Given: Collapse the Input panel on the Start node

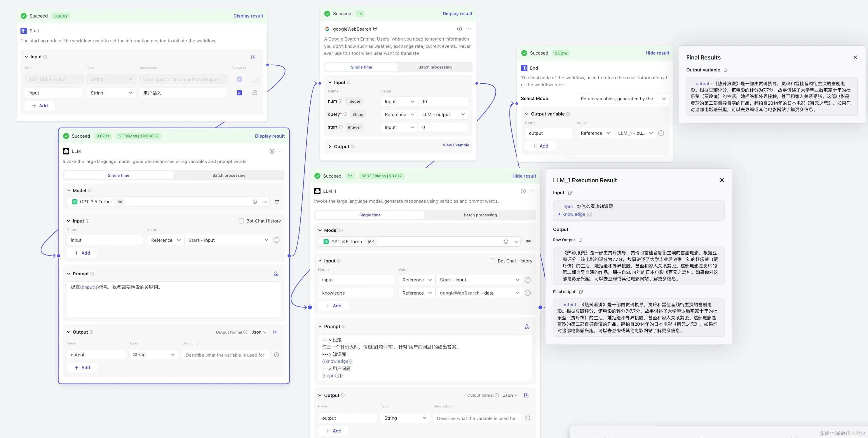Looking at the screenshot, I should pyautogui.click(x=26, y=57).
